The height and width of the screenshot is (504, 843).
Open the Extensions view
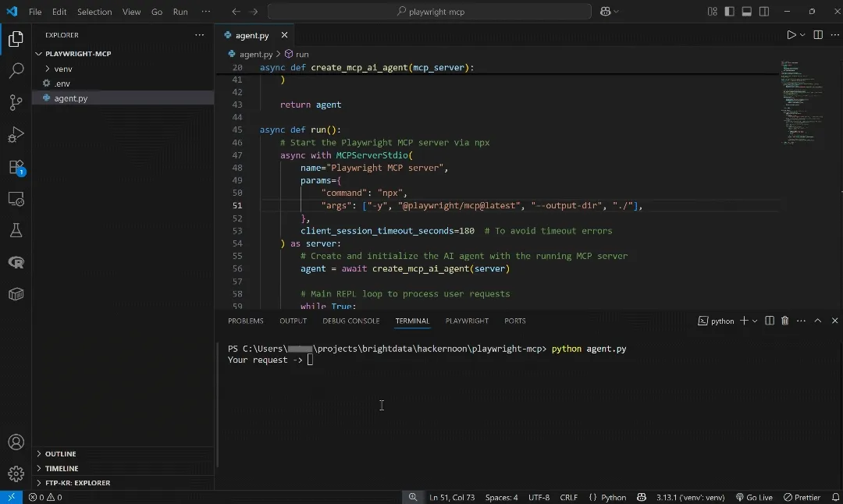coord(16,167)
